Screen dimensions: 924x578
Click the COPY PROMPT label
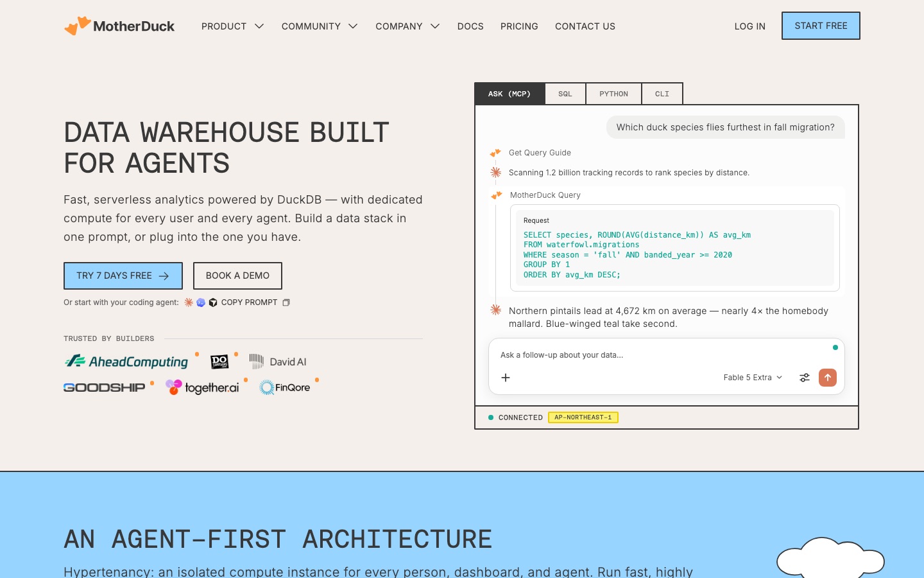pyautogui.click(x=249, y=302)
